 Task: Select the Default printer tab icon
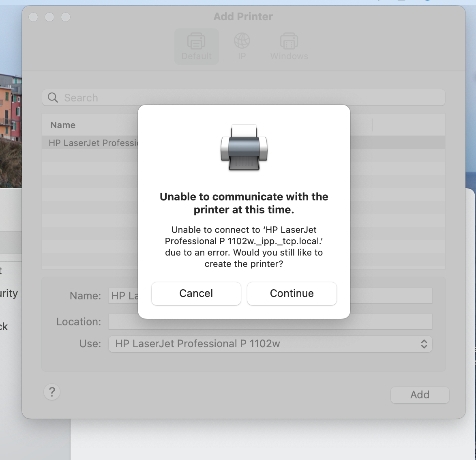tap(196, 47)
